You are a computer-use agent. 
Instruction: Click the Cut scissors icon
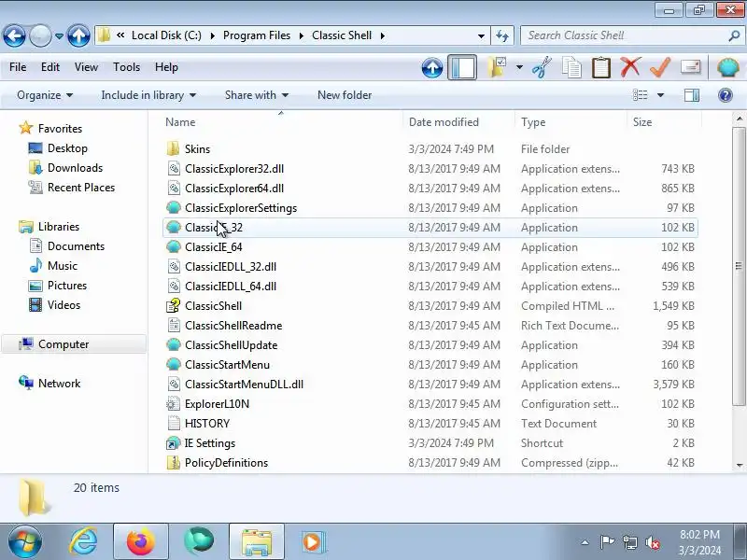[542, 67]
